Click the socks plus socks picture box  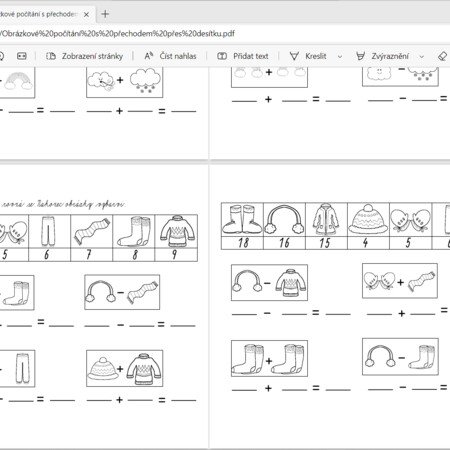pyautogui.click(x=269, y=358)
